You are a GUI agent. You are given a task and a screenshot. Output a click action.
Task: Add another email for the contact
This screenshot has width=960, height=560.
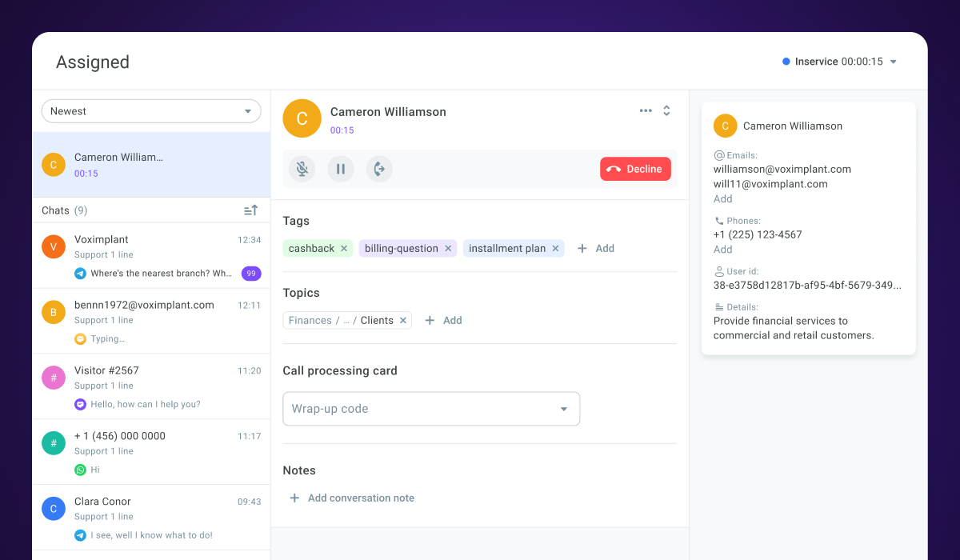(x=722, y=198)
